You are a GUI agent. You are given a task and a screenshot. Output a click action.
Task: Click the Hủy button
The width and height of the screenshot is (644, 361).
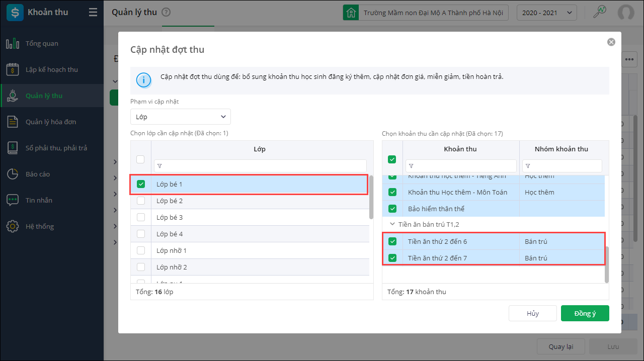point(533,313)
